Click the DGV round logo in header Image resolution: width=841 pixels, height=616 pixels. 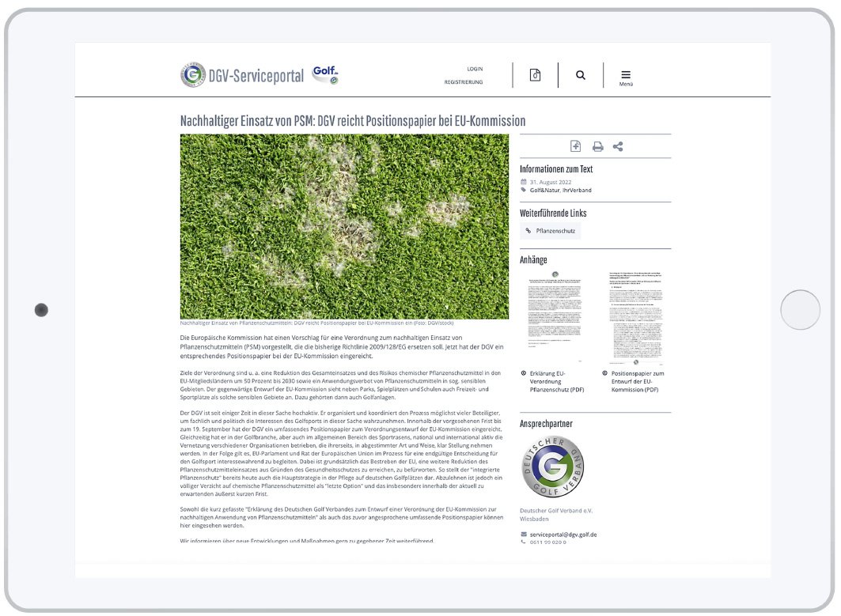click(192, 74)
